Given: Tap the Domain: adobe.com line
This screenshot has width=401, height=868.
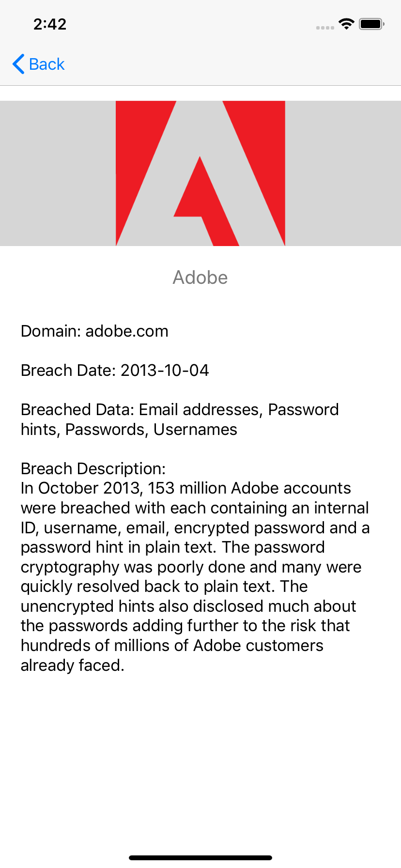Looking at the screenshot, I should 94,331.
